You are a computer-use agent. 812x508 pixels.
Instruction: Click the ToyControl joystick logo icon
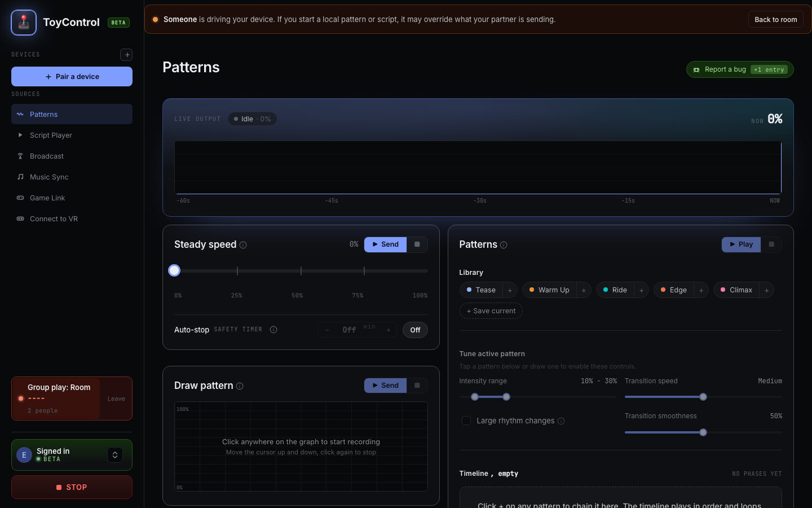pyautogui.click(x=24, y=23)
